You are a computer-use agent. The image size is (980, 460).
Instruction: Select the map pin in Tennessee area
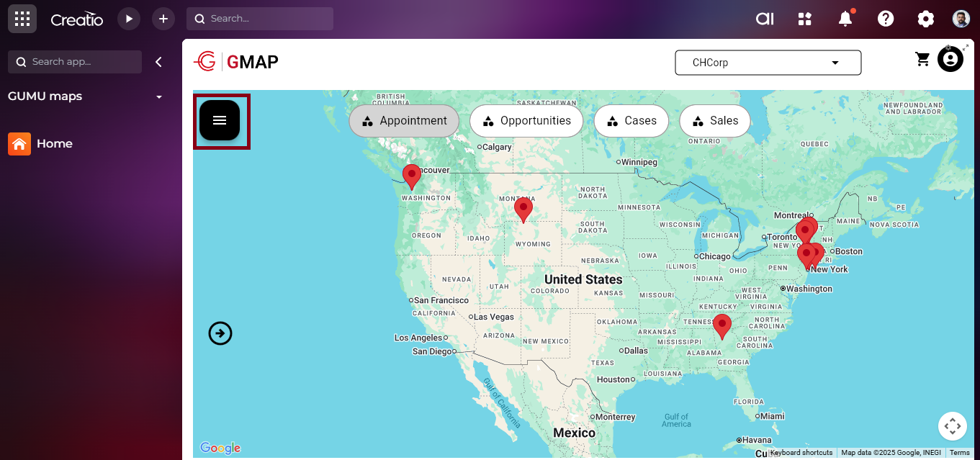pyautogui.click(x=721, y=326)
